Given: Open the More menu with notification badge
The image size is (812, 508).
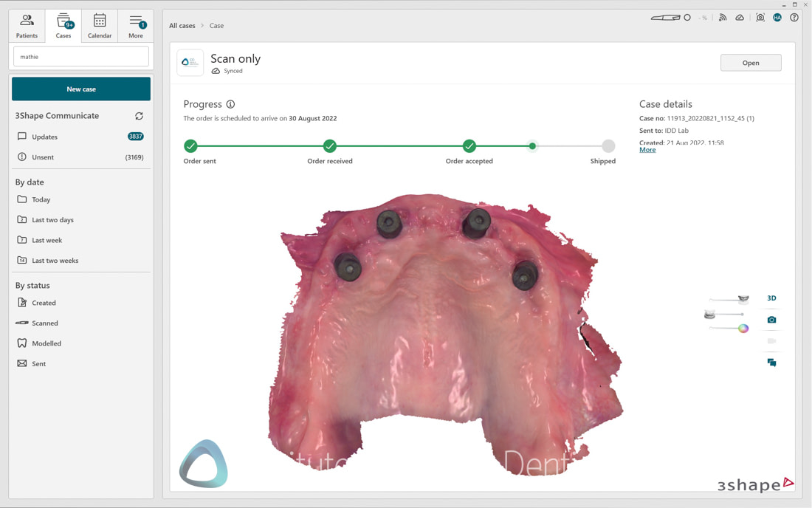Looking at the screenshot, I should click(x=136, y=25).
